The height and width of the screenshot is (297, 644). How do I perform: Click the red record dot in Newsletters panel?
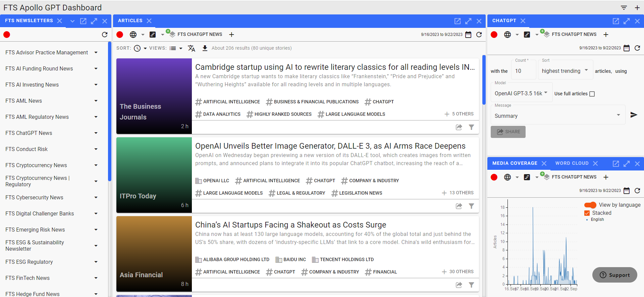pos(7,35)
